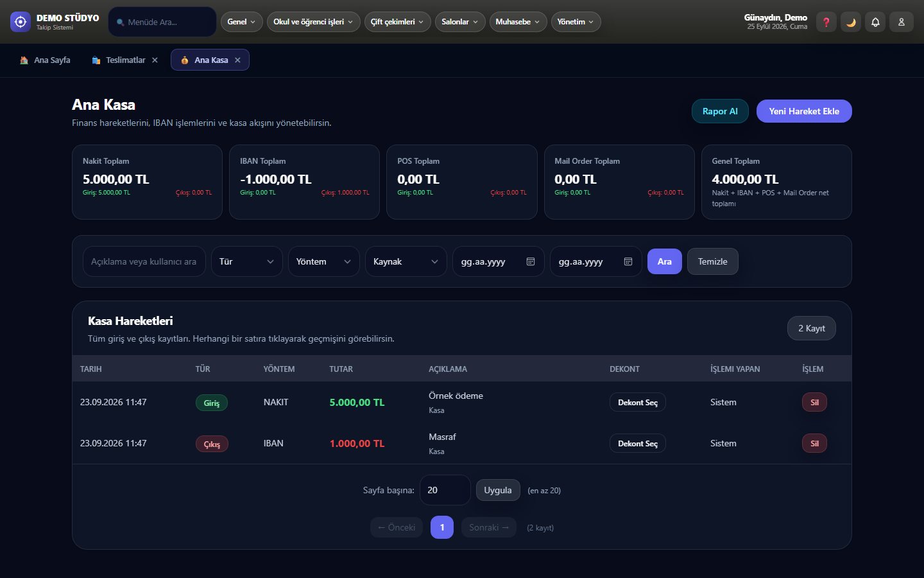Close the Ana Kasa tab
The image size is (924, 578).
(x=237, y=60)
